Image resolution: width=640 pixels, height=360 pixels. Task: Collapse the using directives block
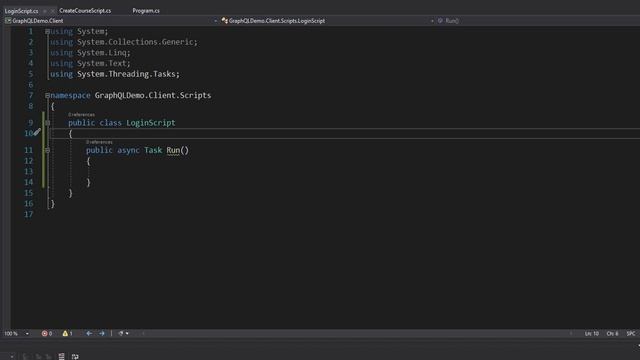click(47, 31)
